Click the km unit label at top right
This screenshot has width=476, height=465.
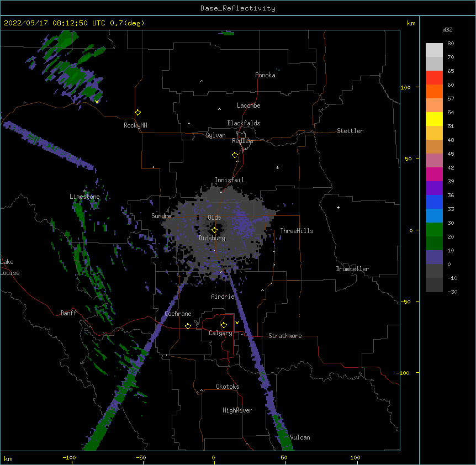[411, 23]
